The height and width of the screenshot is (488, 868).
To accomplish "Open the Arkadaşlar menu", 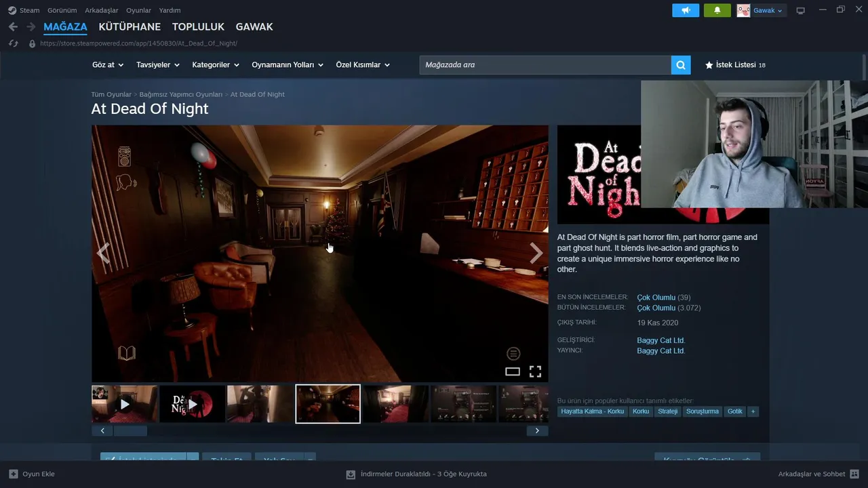I will click(x=102, y=10).
